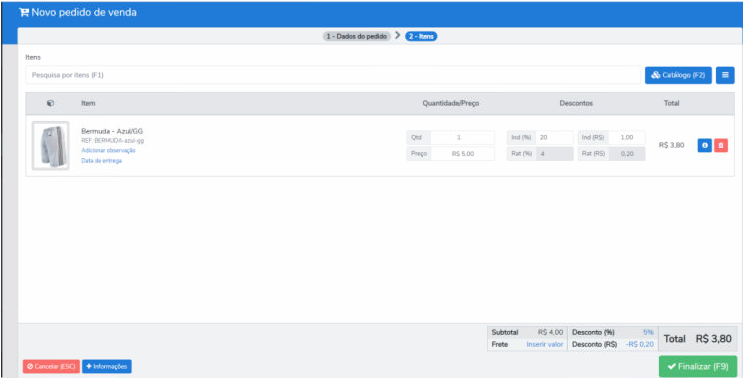Edit the 5% Desconto (%) value
Screen dimensions: 743x378
click(x=648, y=333)
